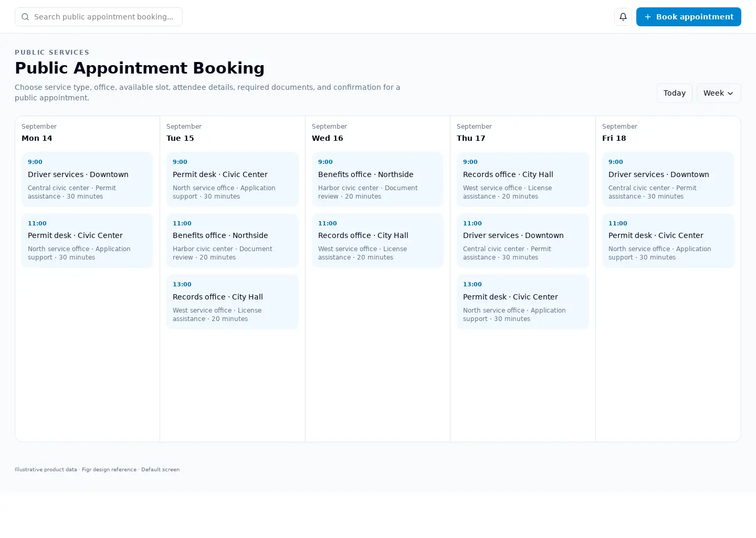Click the Wed 16 column header
This screenshot has width=756, height=538.
click(328, 138)
